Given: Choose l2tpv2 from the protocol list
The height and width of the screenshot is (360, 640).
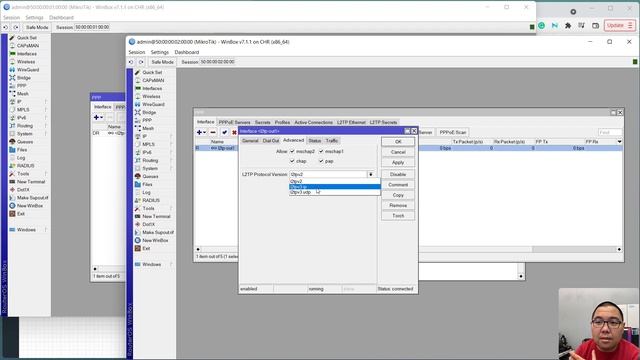Looking at the screenshot, I should 335,181.
